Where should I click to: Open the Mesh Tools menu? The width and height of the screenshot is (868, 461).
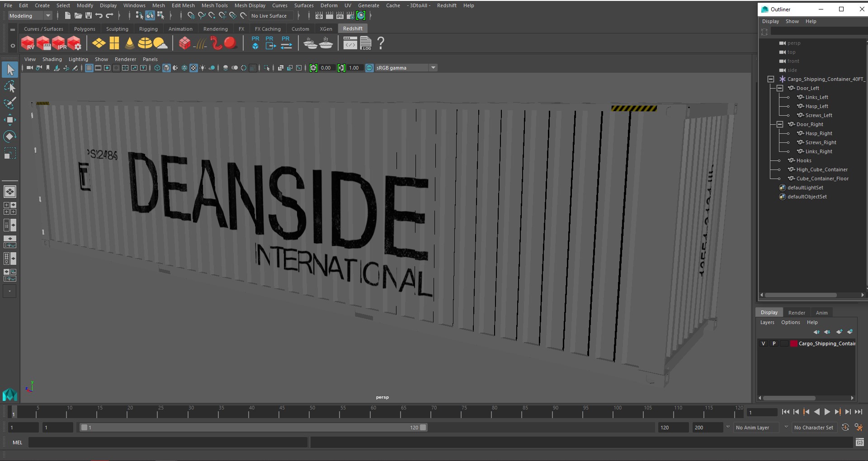214,5
